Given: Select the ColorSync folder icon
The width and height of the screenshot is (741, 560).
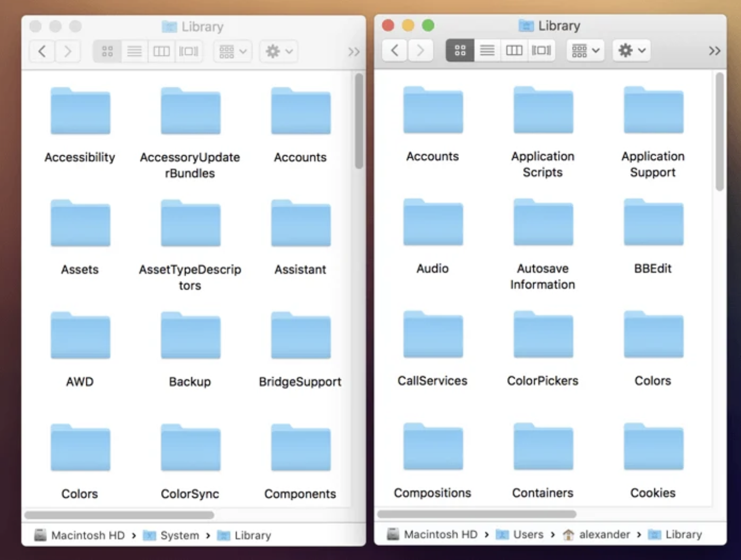Looking at the screenshot, I should click(190, 448).
